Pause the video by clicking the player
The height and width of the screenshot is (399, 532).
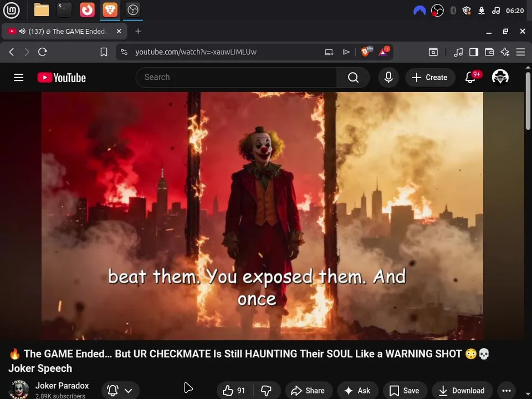262,216
